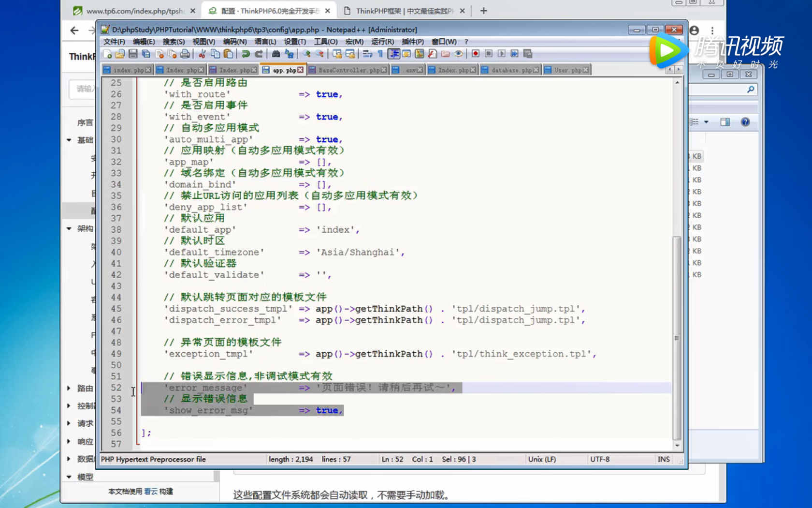The width and height of the screenshot is (812, 508).
Task: Click the Save All toolbar icon
Action: (x=146, y=54)
